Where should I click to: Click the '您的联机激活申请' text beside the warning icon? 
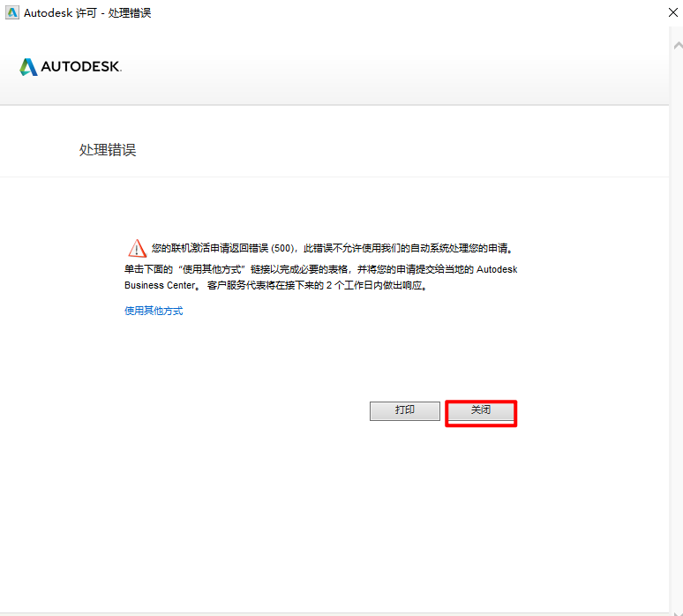click(x=188, y=249)
